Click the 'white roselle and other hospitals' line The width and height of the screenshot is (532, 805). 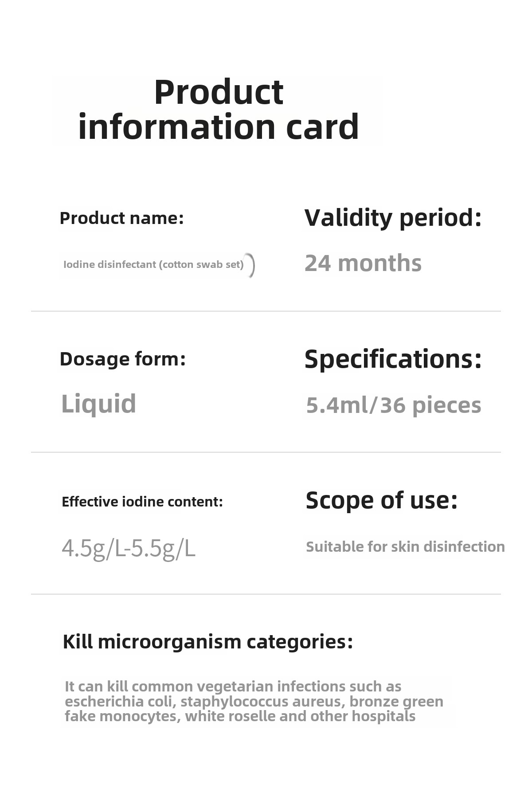[x=240, y=716]
